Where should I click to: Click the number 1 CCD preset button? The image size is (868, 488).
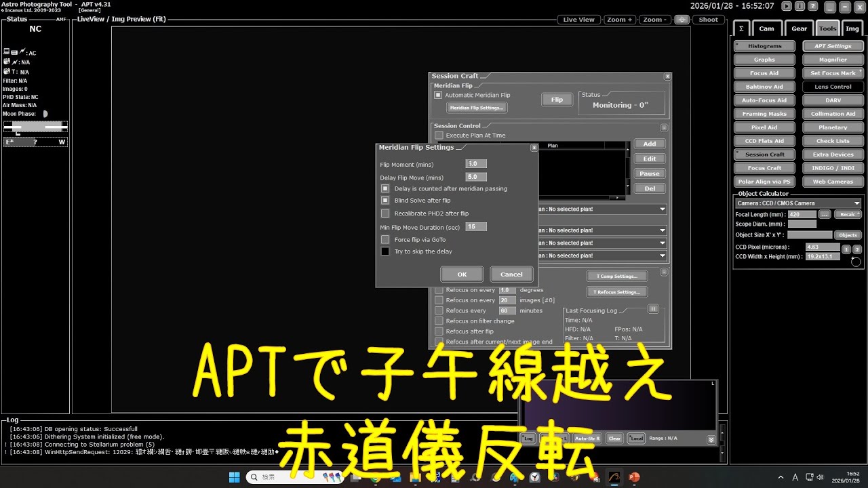(x=846, y=249)
